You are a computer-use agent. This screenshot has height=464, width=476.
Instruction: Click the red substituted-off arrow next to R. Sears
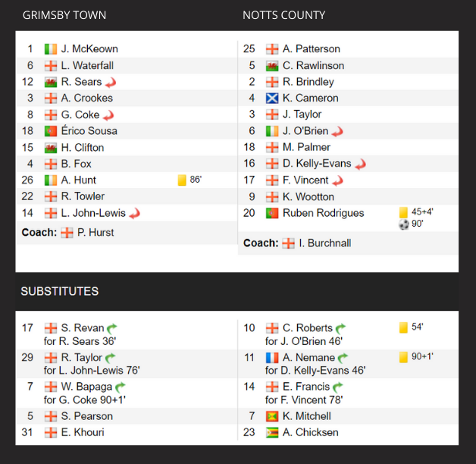(x=111, y=82)
